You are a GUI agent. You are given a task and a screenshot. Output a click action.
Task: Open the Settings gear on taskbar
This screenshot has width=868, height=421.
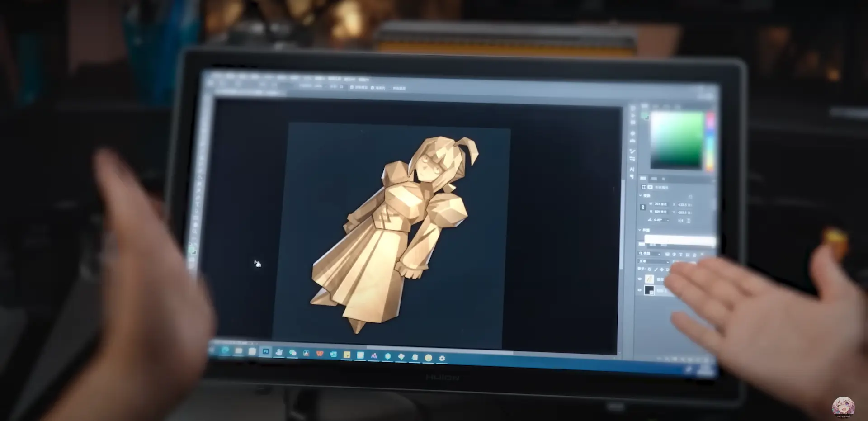[x=442, y=358]
